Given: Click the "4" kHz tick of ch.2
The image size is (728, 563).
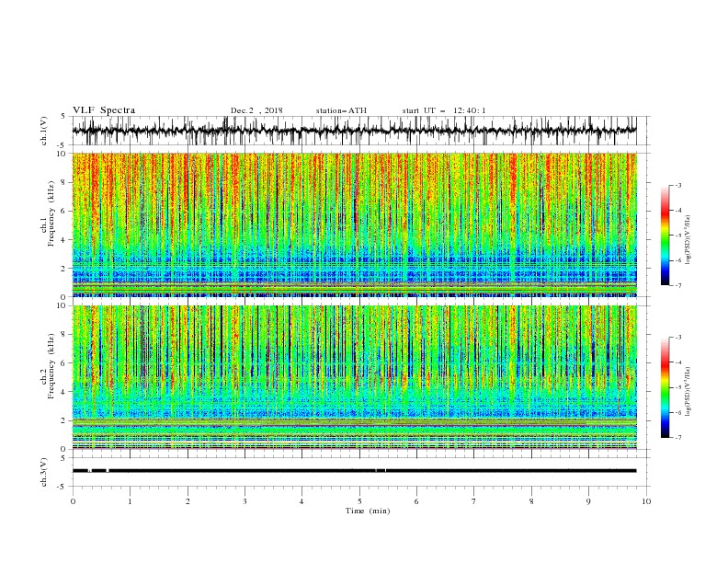Looking at the screenshot, I should pyautogui.click(x=64, y=392).
